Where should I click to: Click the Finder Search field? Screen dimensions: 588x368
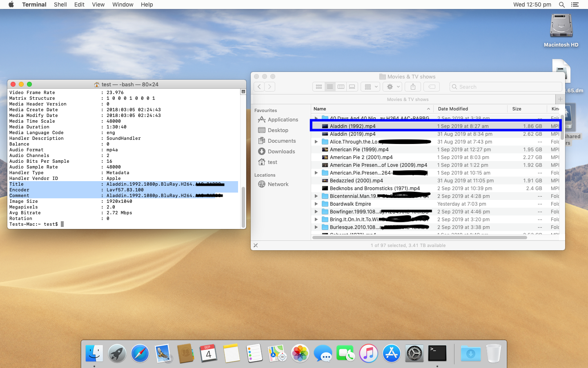[506, 87]
